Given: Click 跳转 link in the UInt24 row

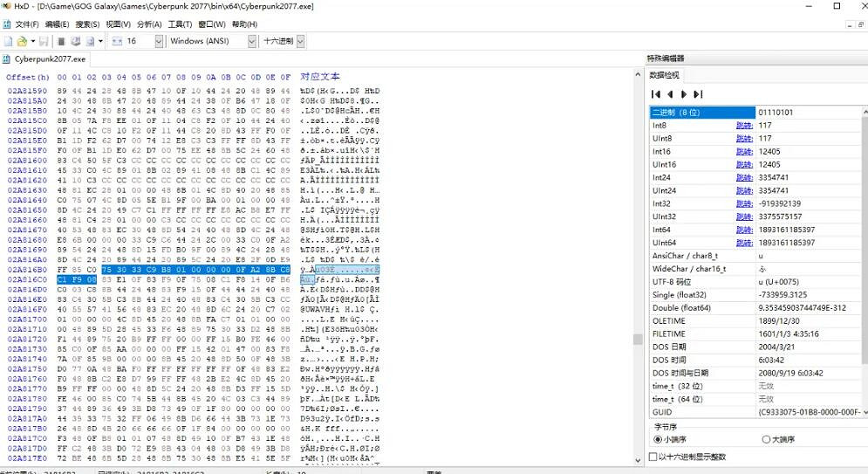Looking at the screenshot, I should pos(744,190).
